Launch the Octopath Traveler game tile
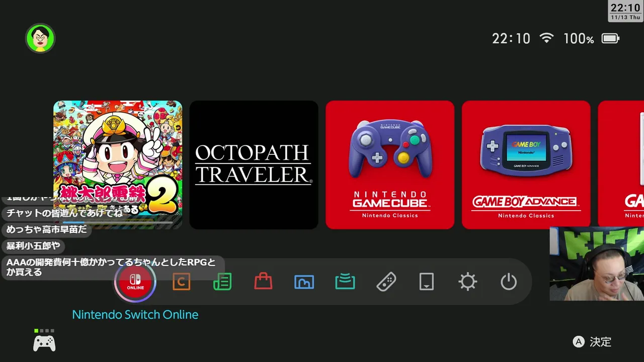The image size is (644, 362). [254, 165]
